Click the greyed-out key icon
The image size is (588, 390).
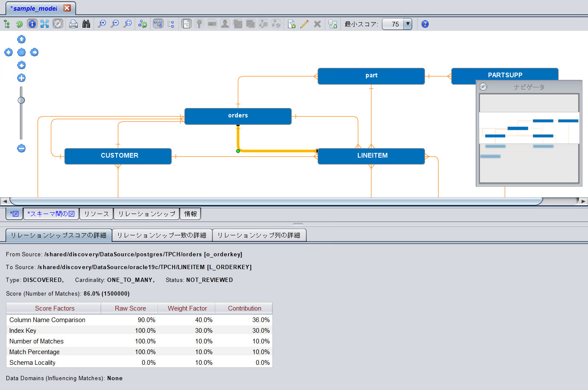click(x=199, y=24)
